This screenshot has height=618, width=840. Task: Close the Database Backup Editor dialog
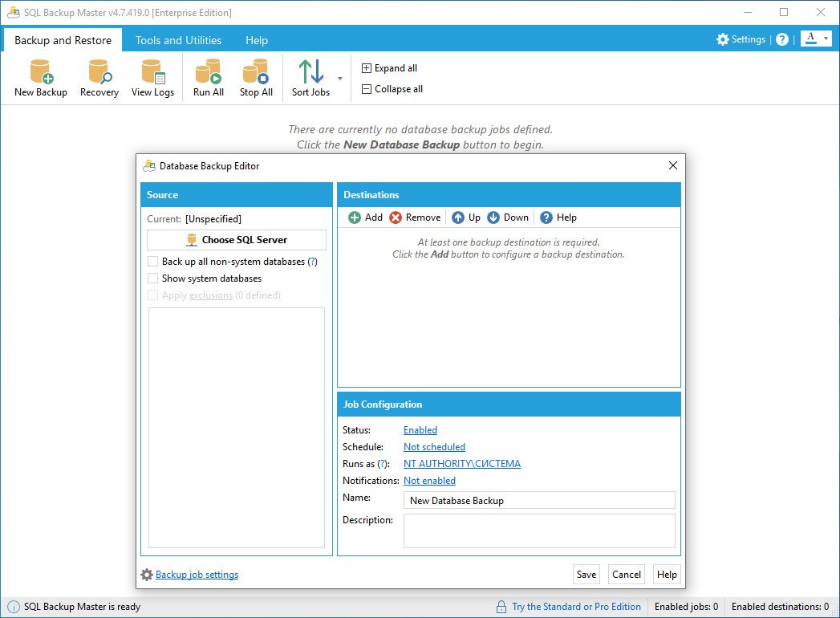[x=673, y=165]
